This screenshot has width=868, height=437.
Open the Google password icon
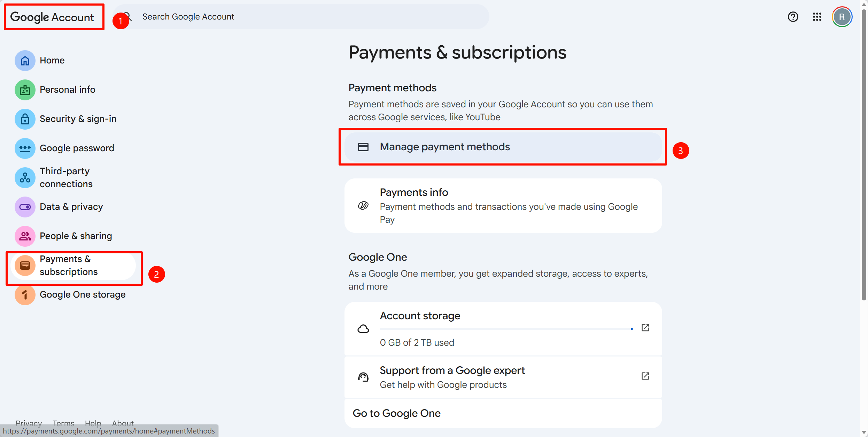tap(25, 148)
